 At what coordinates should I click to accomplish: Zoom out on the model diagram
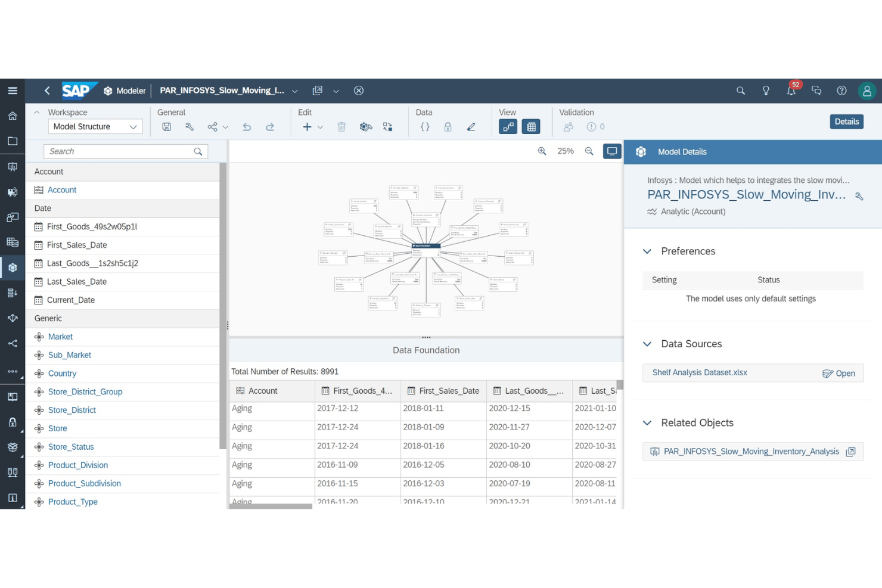tap(589, 151)
